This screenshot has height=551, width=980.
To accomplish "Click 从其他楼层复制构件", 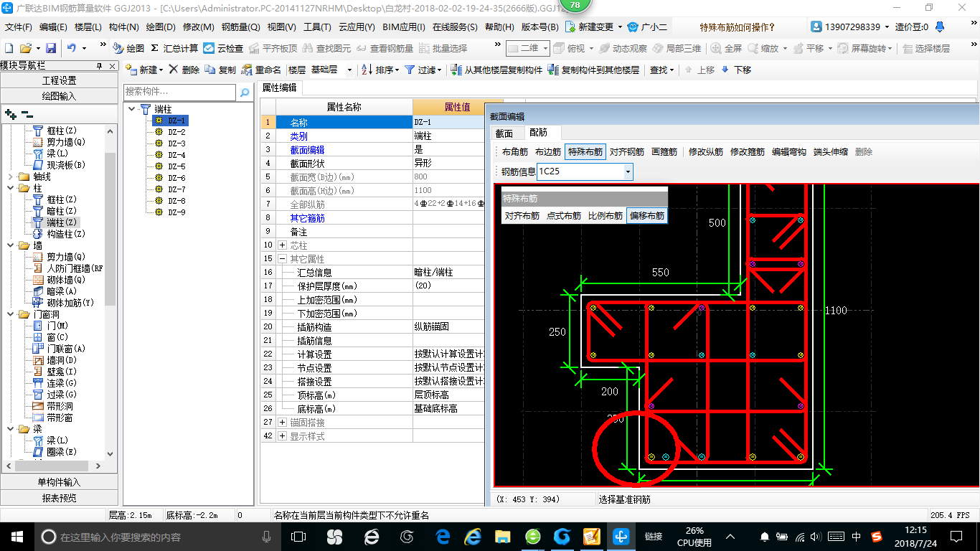I will pyautogui.click(x=496, y=70).
